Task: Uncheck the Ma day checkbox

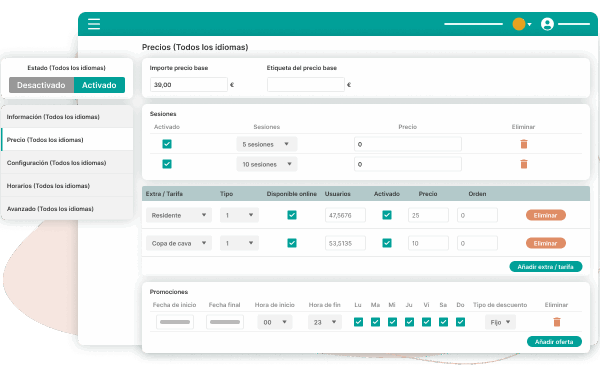Action: coord(375,322)
